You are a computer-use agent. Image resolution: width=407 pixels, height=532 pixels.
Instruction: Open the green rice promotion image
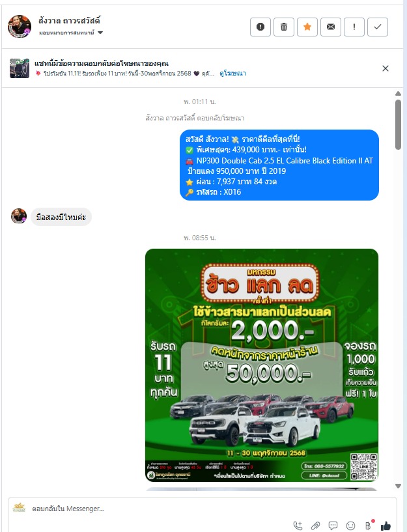click(x=262, y=365)
